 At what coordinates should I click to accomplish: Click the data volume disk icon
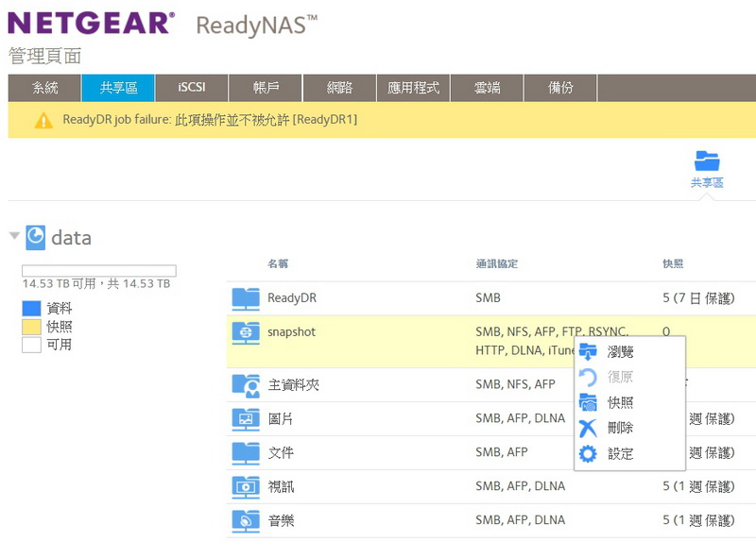(x=35, y=238)
